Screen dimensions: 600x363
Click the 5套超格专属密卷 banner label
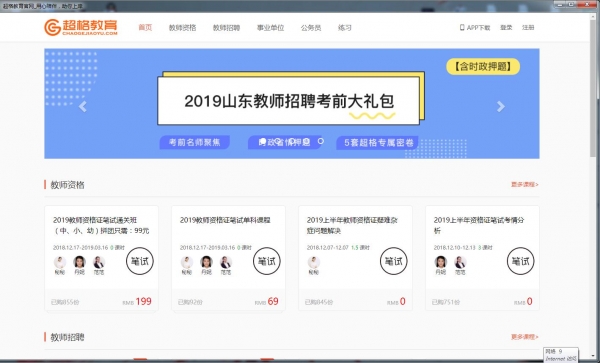tap(378, 143)
